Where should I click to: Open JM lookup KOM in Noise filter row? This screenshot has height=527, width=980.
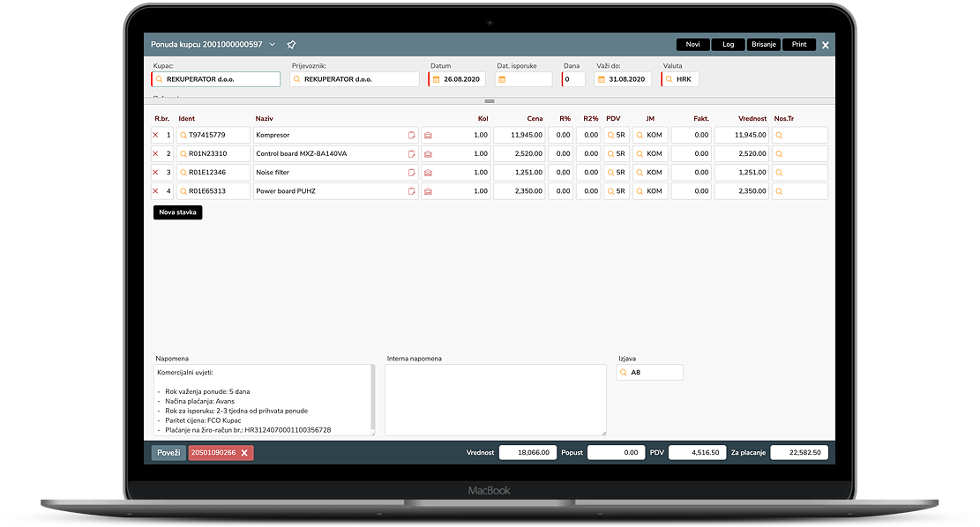pyautogui.click(x=640, y=173)
